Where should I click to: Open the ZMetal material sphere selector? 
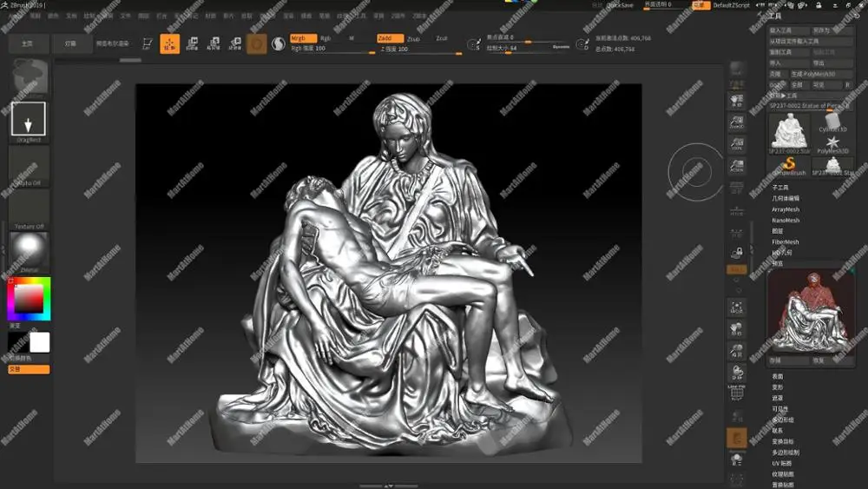[29, 253]
